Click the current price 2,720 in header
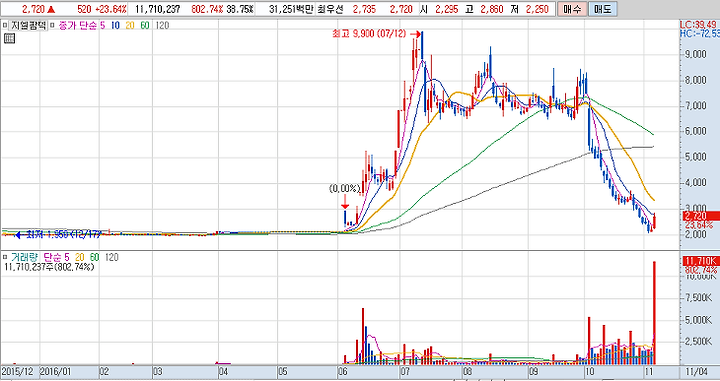The height and width of the screenshot is (381, 720). [33, 9]
